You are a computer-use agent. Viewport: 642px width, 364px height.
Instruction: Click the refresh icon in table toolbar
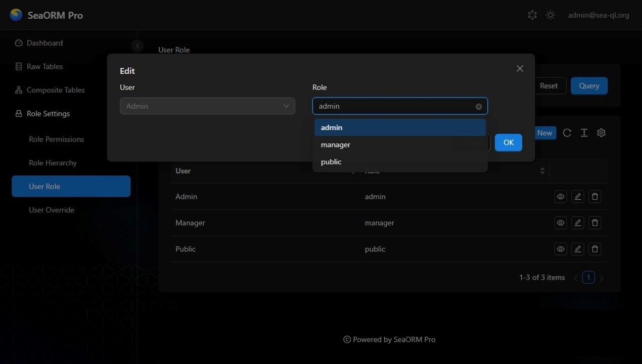567,133
